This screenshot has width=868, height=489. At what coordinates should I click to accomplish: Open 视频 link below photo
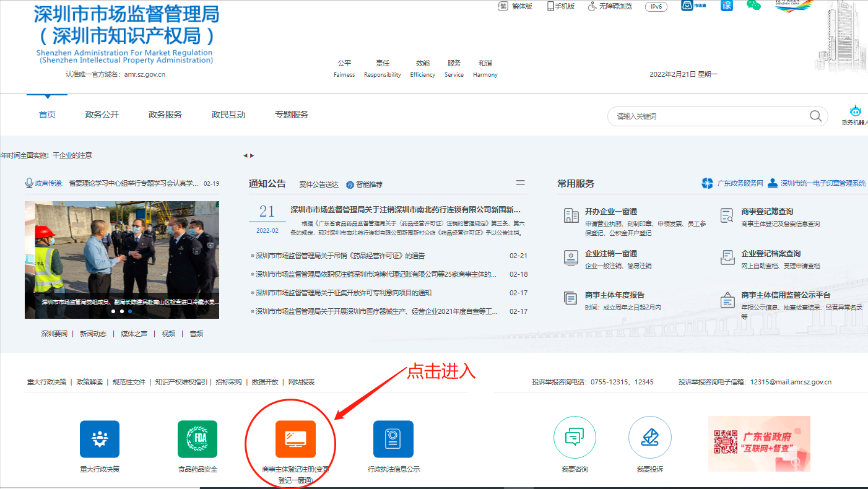[x=168, y=334]
